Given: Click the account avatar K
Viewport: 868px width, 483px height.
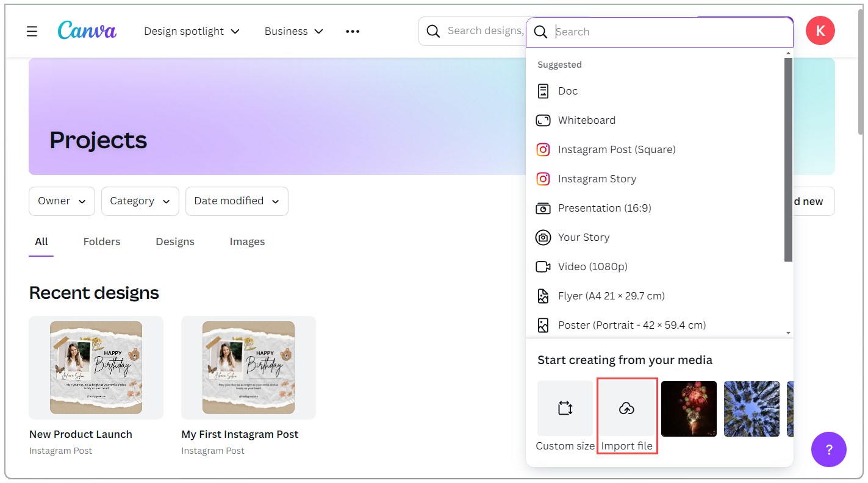Looking at the screenshot, I should [x=820, y=30].
